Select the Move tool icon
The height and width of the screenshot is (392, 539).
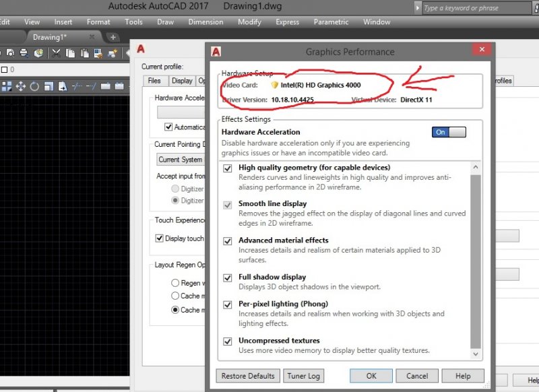(21, 86)
